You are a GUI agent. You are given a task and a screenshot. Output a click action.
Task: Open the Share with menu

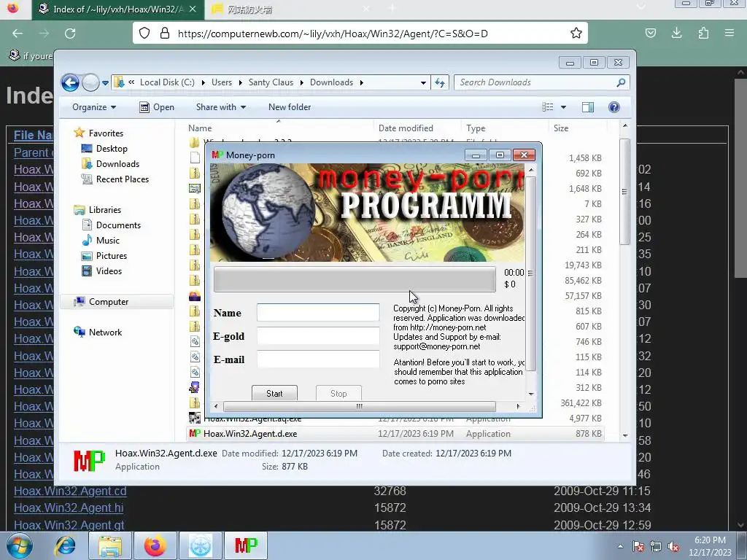click(x=221, y=107)
